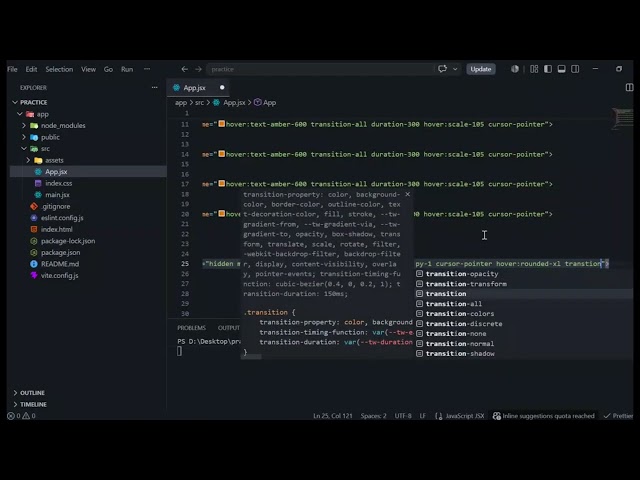Image resolution: width=640 pixels, height=480 pixels.
Task: Click the unsaved dot on App.jsx tab
Action: click(x=222, y=87)
